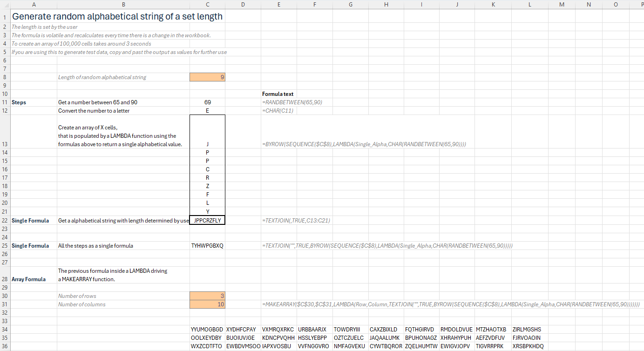The width and height of the screenshot is (644, 351).
Task: Select the 'Steps' label cell
Action: pyautogui.click(x=19, y=102)
